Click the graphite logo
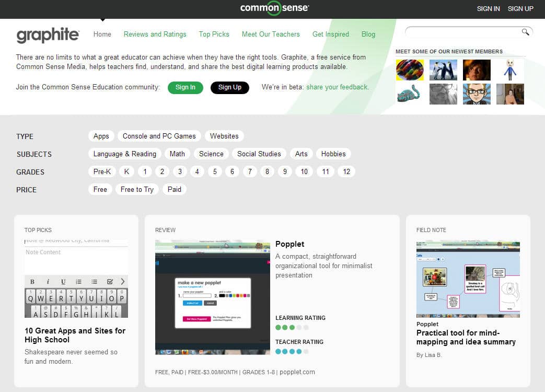 [x=48, y=35]
